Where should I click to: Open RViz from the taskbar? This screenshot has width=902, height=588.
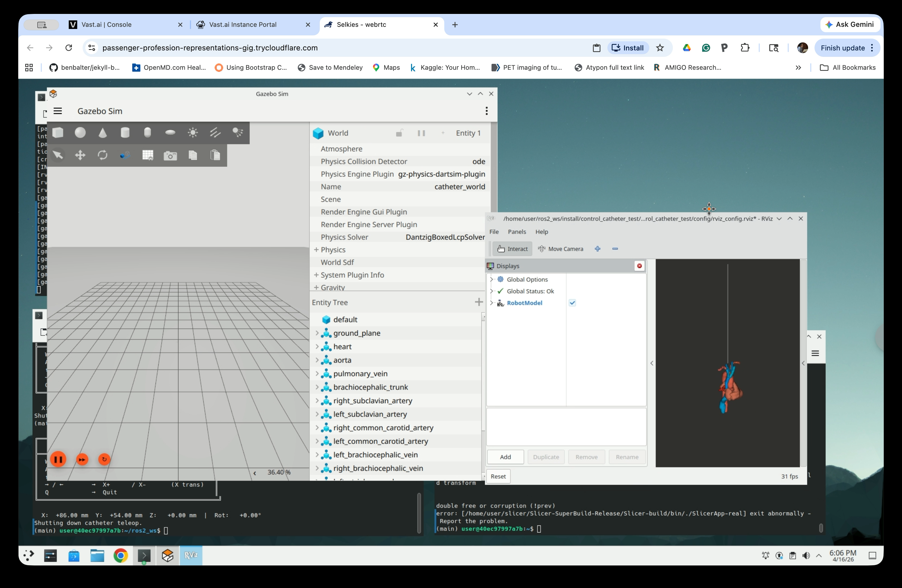[191, 556]
